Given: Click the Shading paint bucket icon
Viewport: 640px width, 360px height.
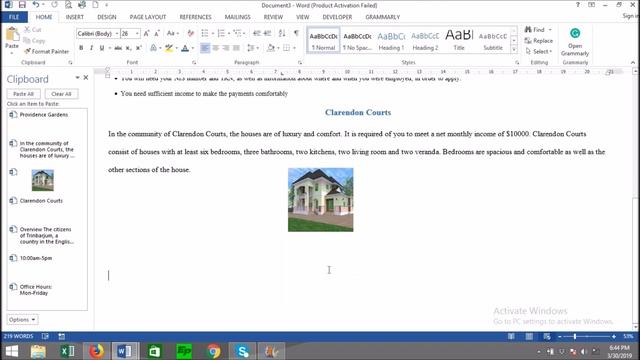Looking at the screenshot, I should pos(270,48).
